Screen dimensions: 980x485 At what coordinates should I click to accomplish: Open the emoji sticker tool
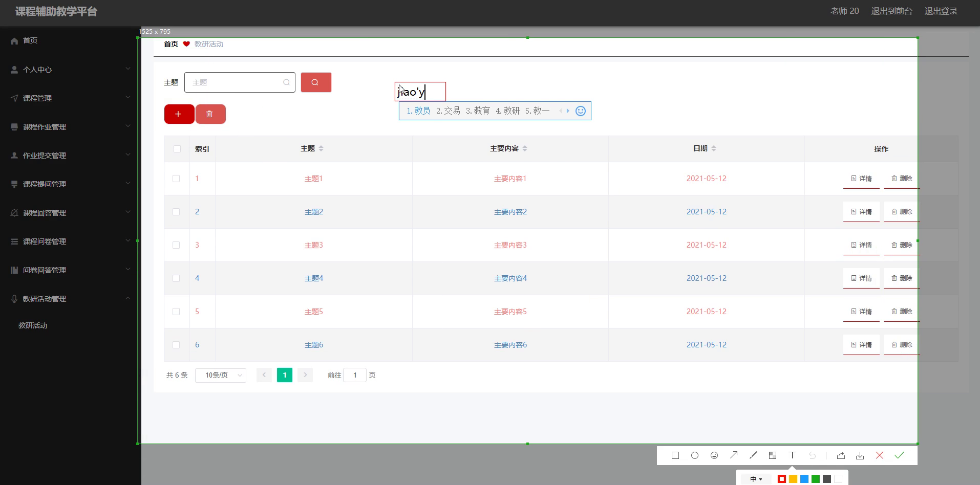point(714,455)
